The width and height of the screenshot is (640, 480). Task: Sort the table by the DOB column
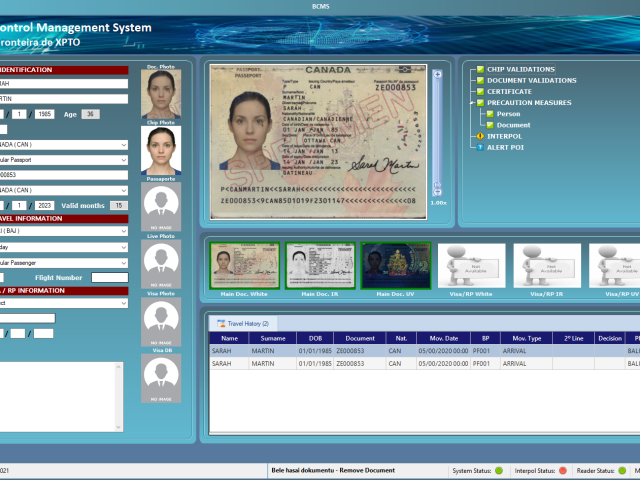tap(315, 338)
